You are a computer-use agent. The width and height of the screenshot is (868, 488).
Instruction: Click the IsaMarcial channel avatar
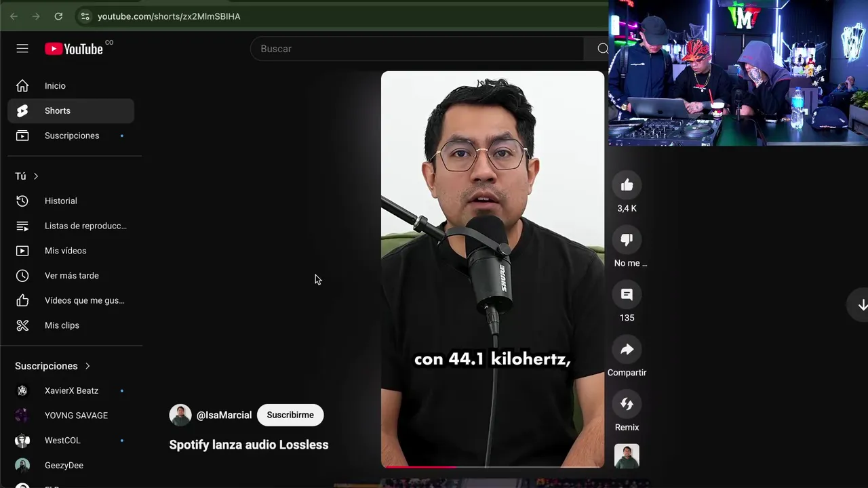pyautogui.click(x=180, y=415)
